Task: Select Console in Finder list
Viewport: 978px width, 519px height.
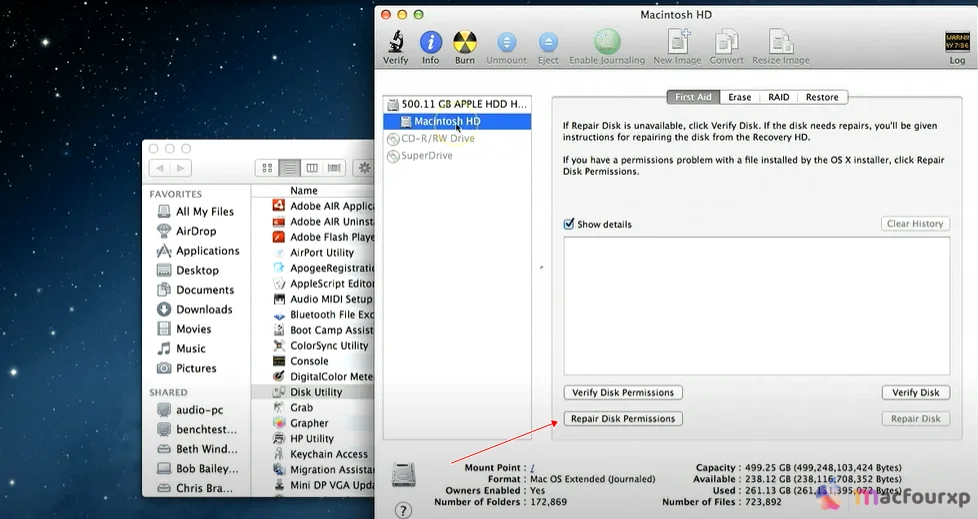Action: click(x=313, y=361)
